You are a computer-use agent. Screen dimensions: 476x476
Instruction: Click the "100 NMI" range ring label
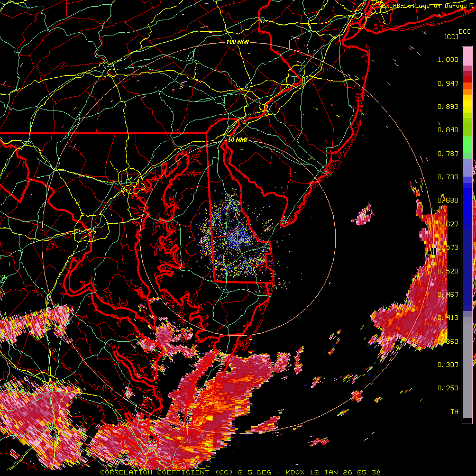pos(237,42)
